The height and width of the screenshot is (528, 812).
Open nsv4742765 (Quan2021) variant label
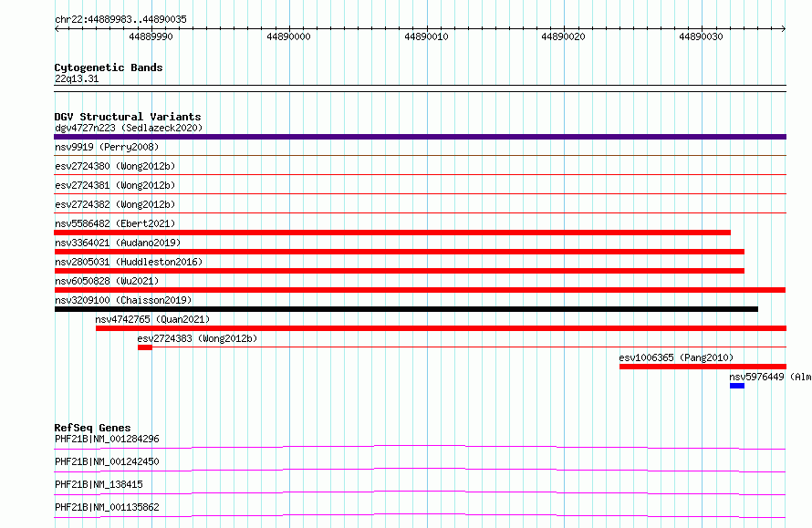tap(152, 319)
